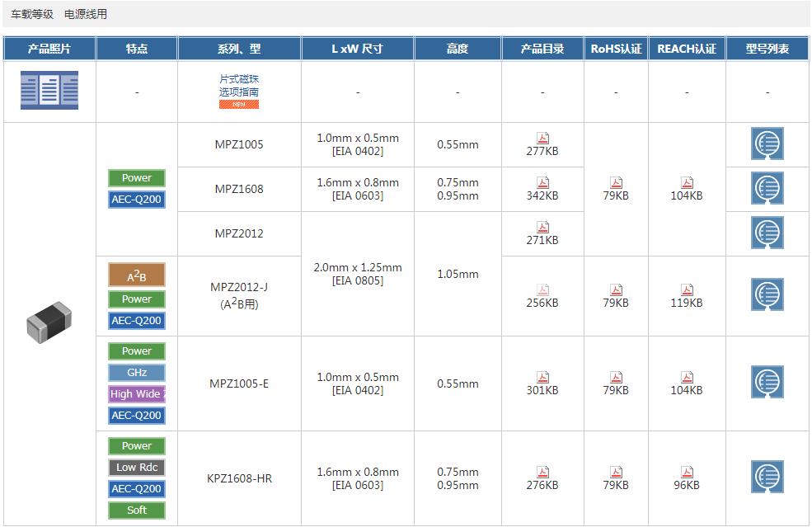The height and width of the screenshot is (527, 812).
Task: Click the GHz feature tag
Action: click(x=137, y=373)
